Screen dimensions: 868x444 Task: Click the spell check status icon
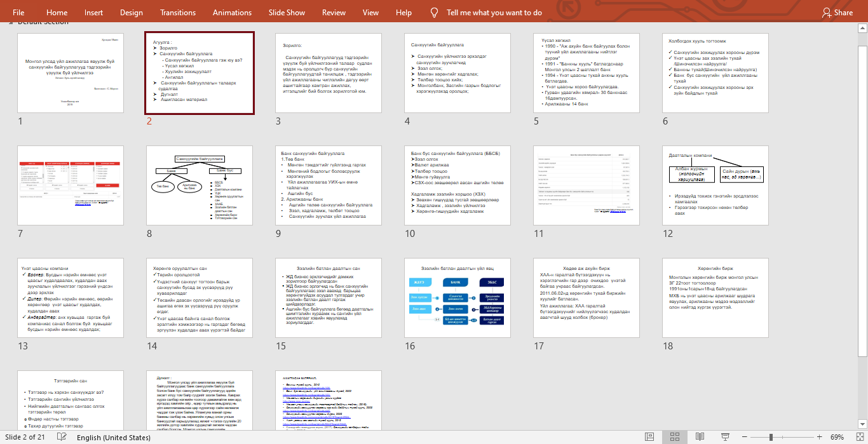point(62,437)
